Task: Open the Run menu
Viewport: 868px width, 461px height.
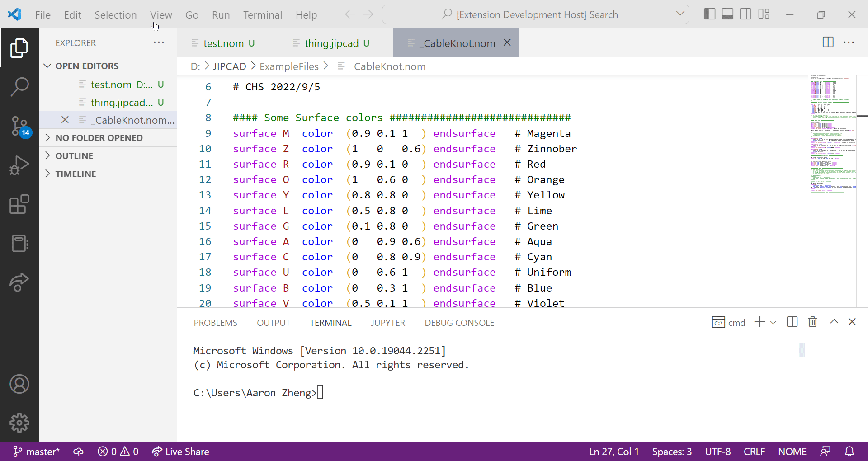Action: [221, 15]
